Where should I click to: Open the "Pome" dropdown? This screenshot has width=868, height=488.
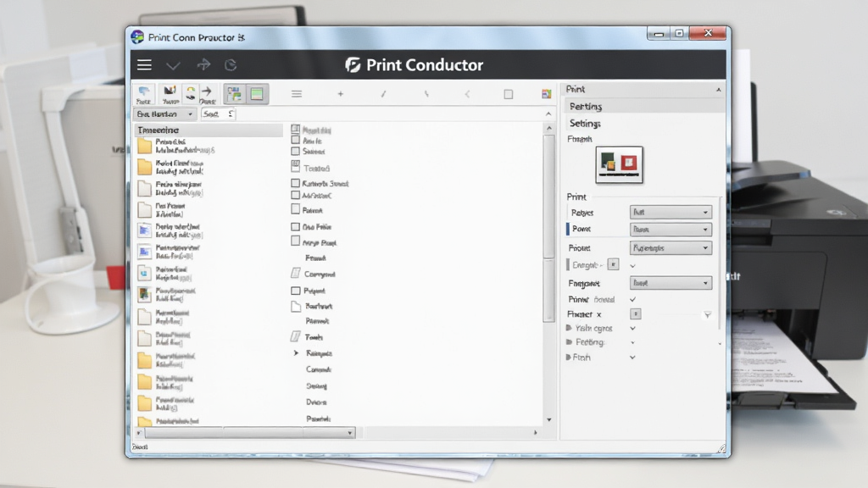click(x=670, y=229)
